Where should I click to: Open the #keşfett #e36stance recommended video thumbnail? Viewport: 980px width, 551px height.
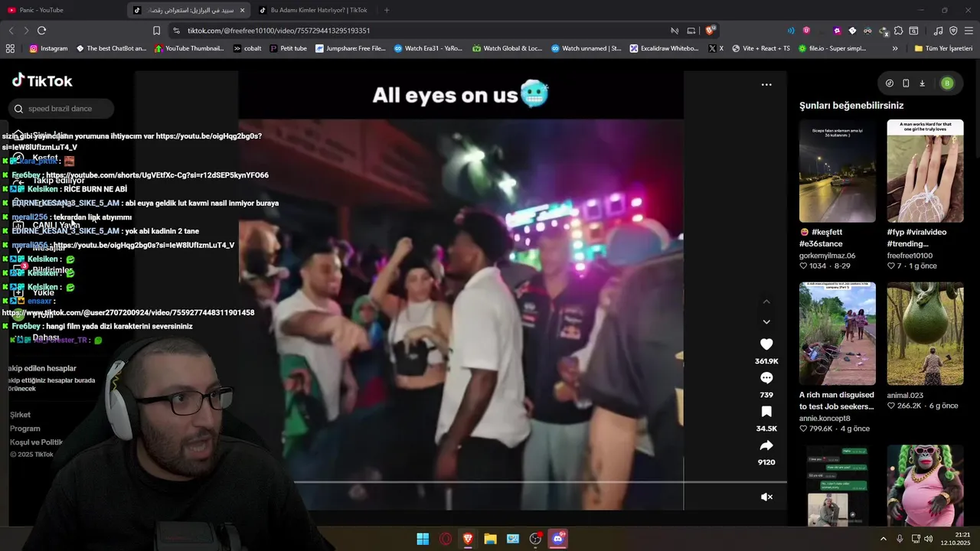(x=838, y=171)
